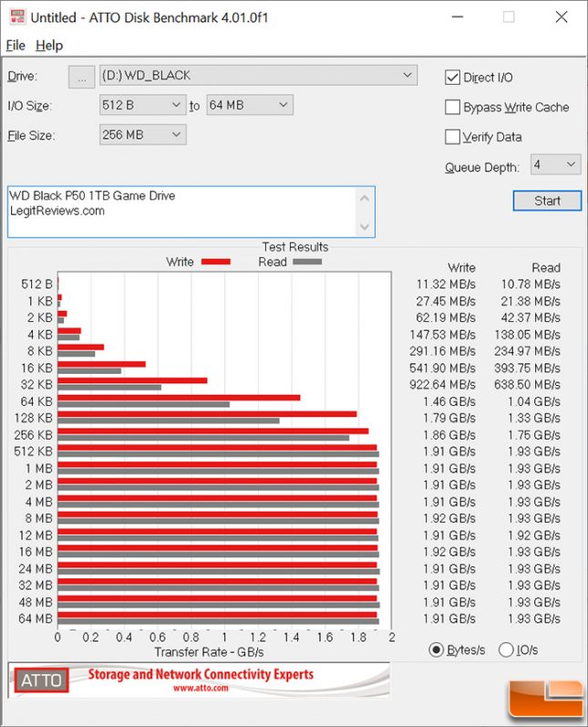The width and height of the screenshot is (588, 727).
Task: Select the IO/s radio button
Action: click(x=506, y=650)
